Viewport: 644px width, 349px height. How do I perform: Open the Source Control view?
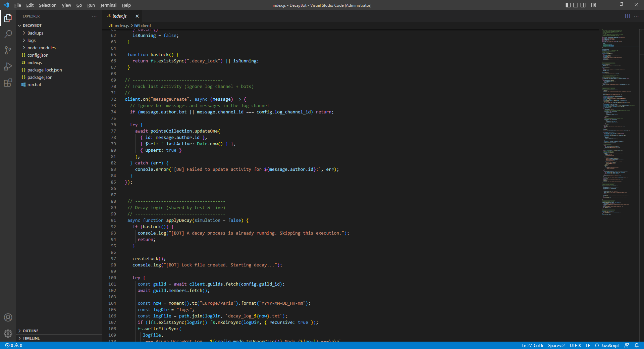pos(8,50)
